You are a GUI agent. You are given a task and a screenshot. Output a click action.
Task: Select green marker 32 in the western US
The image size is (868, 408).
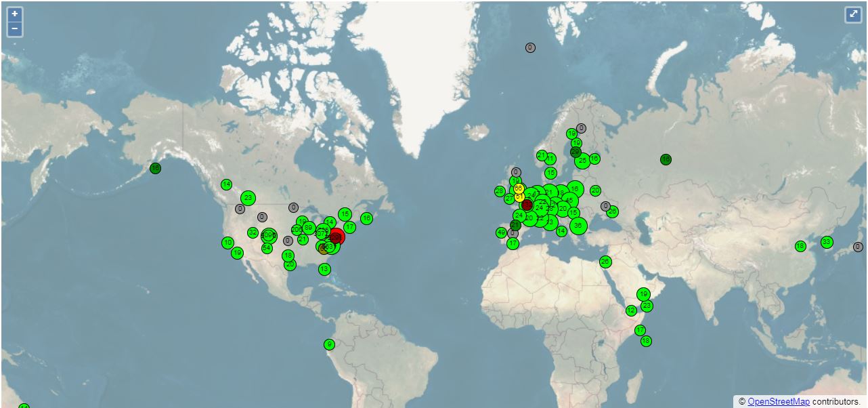pyautogui.click(x=253, y=232)
